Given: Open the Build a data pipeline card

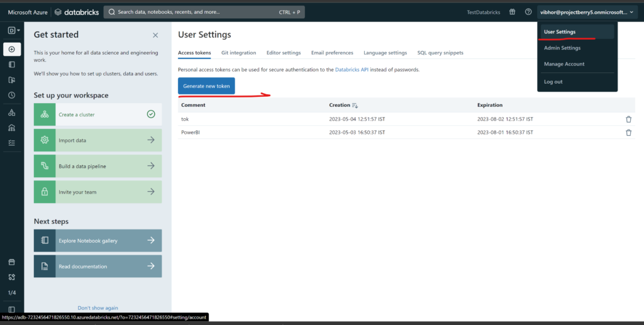Looking at the screenshot, I should click(x=97, y=166).
